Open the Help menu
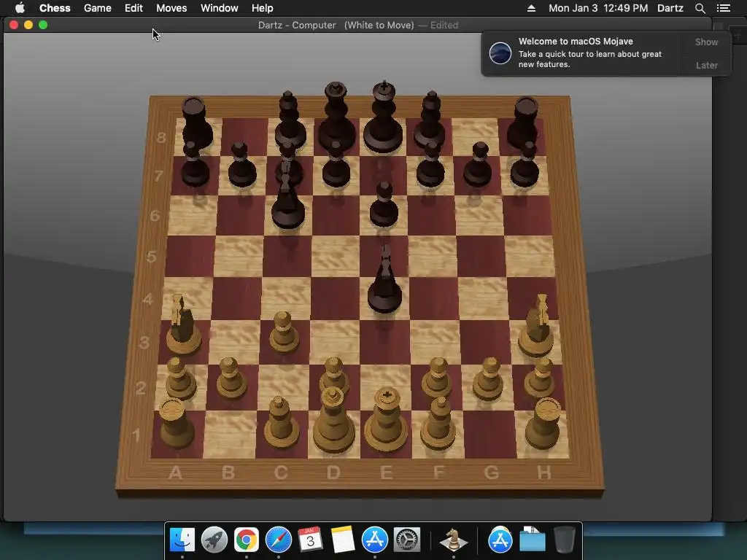The height and width of the screenshot is (560, 747). click(x=262, y=8)
